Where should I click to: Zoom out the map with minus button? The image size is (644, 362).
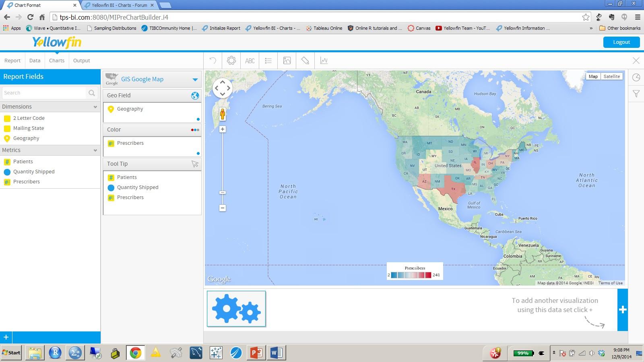[x=223, y=208]
